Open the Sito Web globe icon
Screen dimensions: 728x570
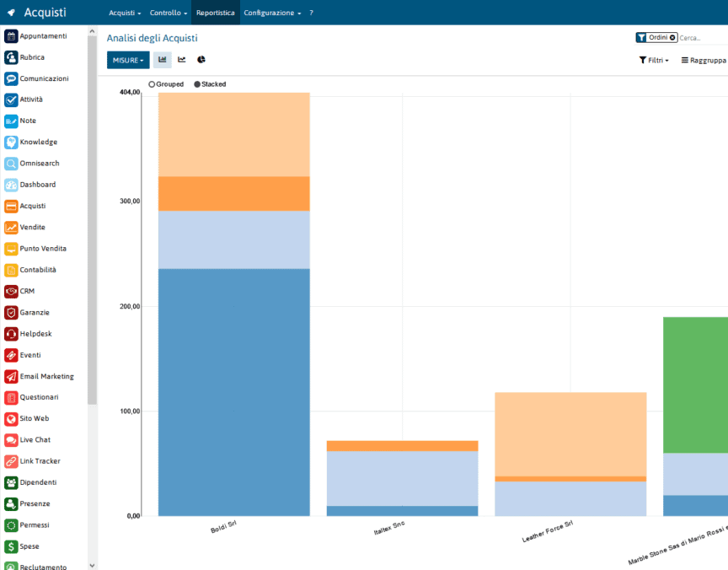click(11, 419)
